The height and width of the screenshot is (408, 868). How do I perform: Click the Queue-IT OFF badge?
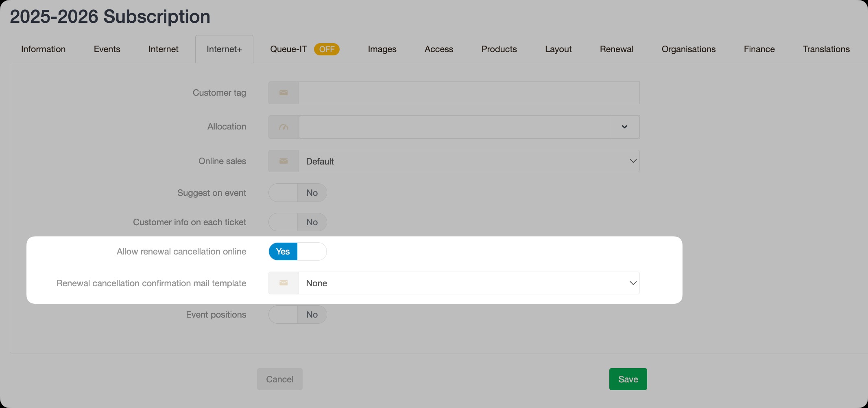point(327,49)
